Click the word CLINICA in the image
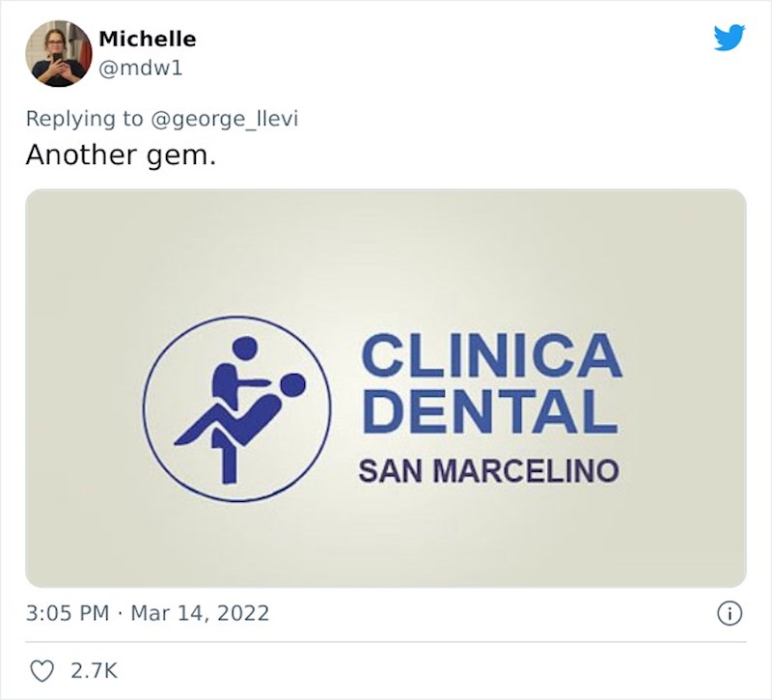Viewport: 772px width, 700px height. 490,357
